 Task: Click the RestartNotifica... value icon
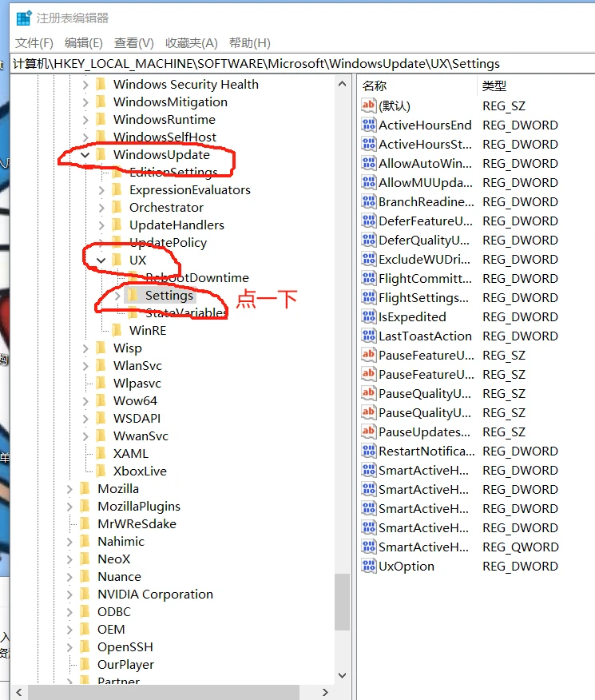pos(368,451)
